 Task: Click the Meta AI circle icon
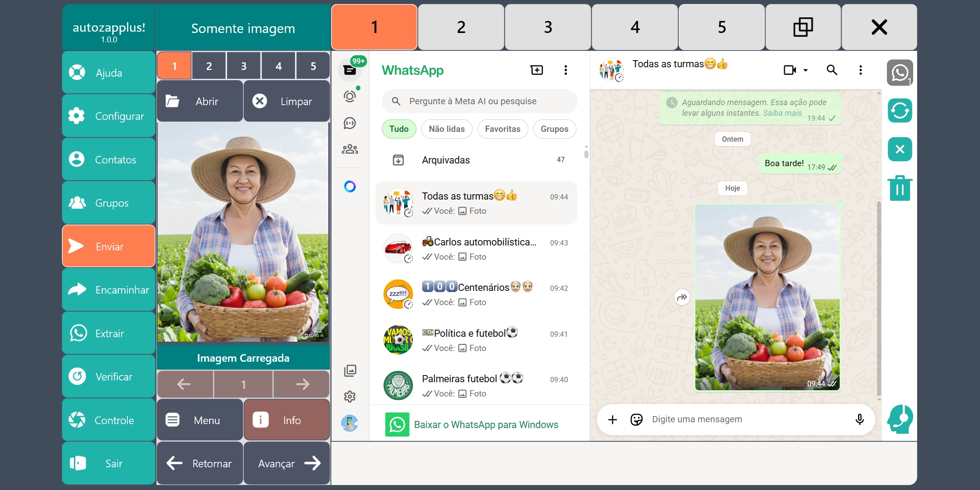(350, 186)
